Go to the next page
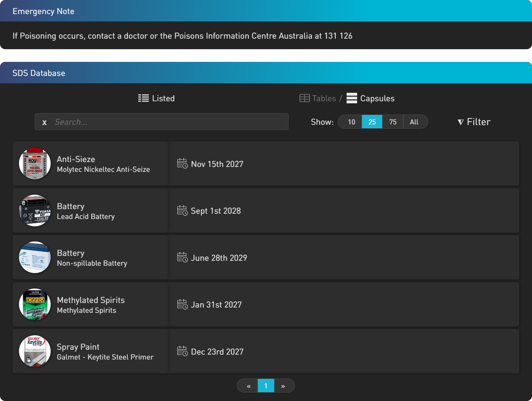 point(283,386)
